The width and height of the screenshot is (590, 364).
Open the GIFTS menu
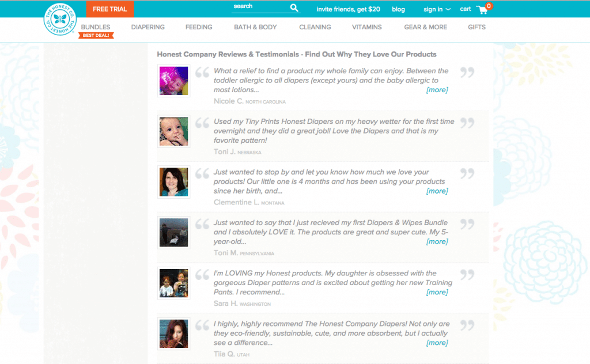pos(476,27)
